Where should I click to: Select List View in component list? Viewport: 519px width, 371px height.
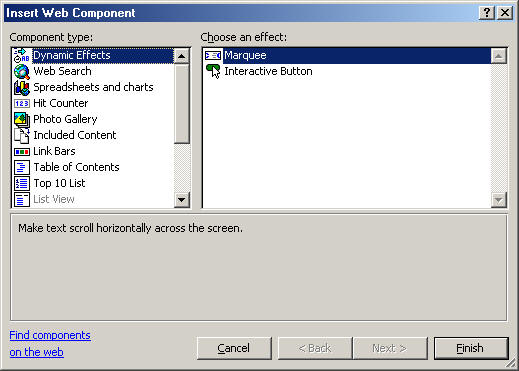click(54, 199)
